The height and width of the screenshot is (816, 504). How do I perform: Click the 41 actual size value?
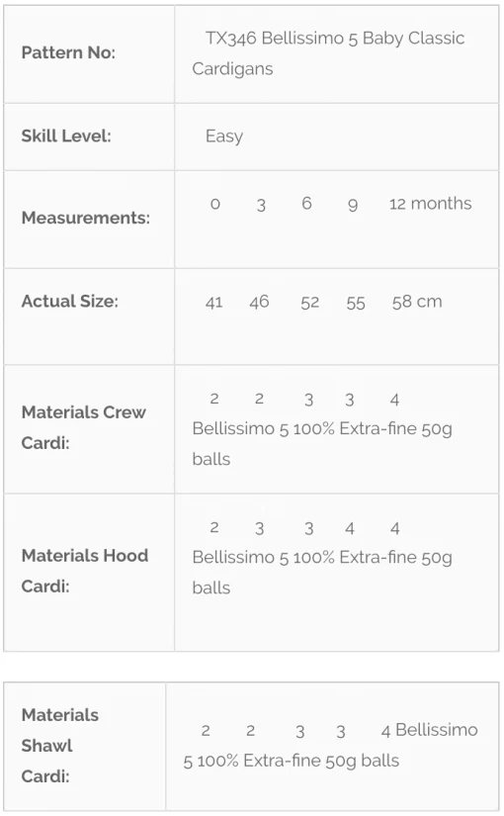[214, 303]
